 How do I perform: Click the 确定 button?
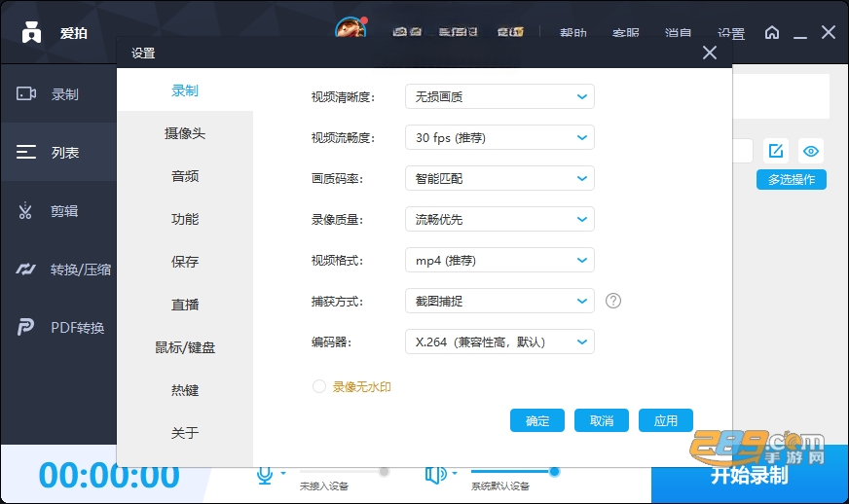click(x=537, y=420)
